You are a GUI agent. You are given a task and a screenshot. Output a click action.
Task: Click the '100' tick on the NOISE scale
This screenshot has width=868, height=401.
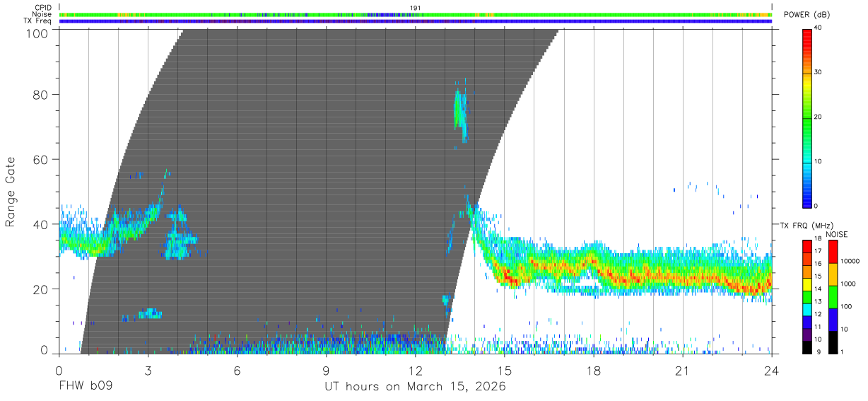pyautogui.click(x=847, y=307)
